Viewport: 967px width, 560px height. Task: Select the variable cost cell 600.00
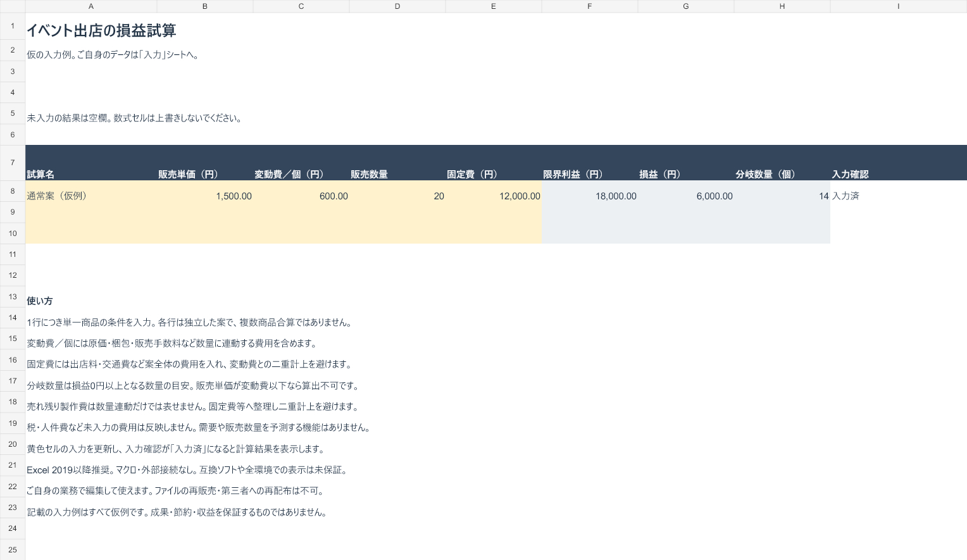click(x=301, y=191)
